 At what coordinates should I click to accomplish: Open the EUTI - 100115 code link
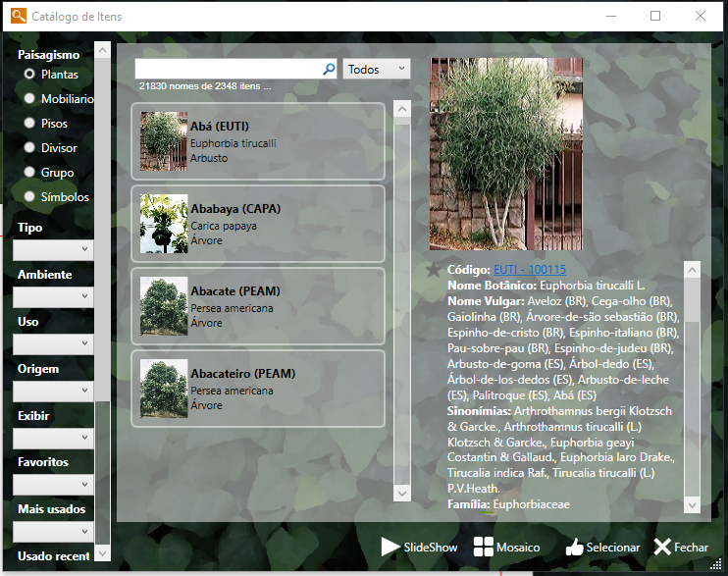(x=529, y=270)
